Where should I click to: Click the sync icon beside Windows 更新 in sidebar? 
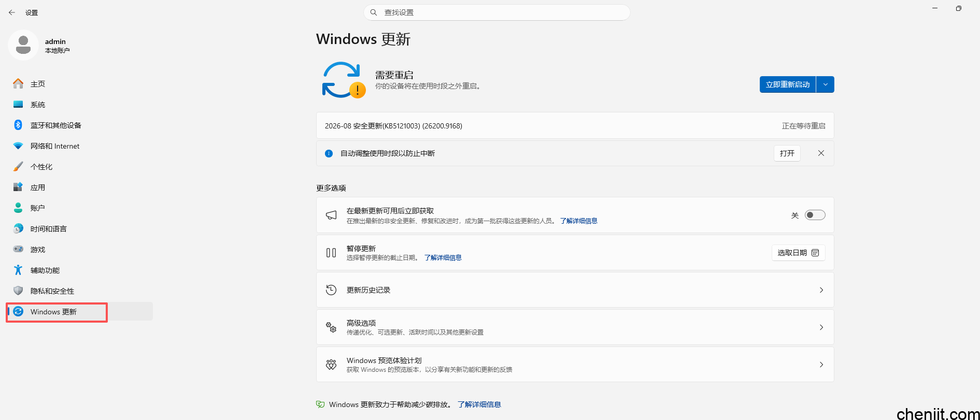(x=18, y=311)
